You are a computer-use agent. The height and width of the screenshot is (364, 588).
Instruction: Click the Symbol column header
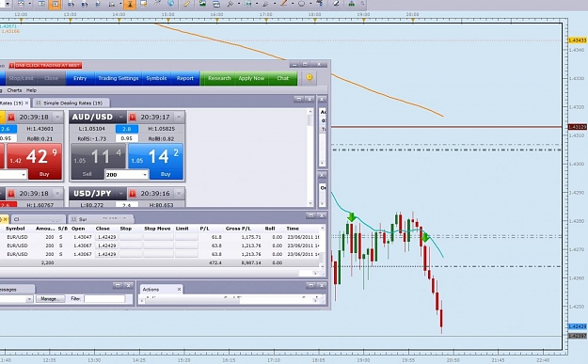tap(15, 229)
